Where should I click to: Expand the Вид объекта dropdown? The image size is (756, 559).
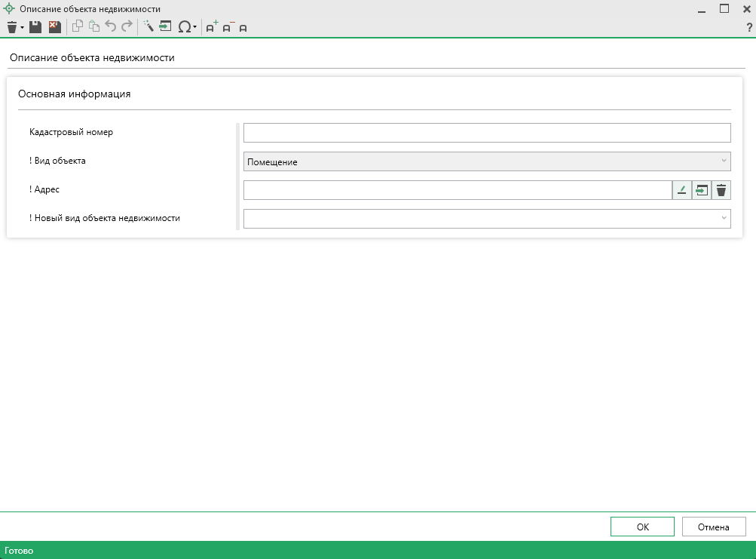pos(724,161)
